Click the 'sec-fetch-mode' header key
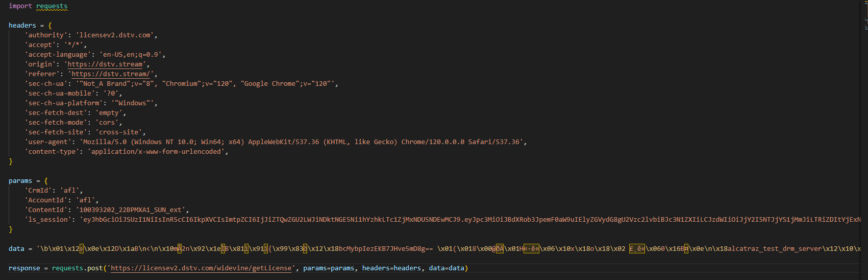This screenshot has width=868, height=280. [56, 123]
